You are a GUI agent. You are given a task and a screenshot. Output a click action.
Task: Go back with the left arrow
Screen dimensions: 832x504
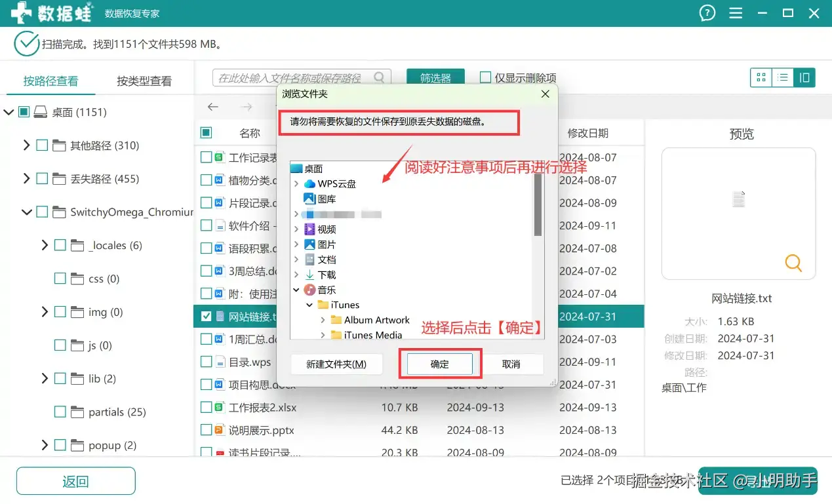click(212, 106)
